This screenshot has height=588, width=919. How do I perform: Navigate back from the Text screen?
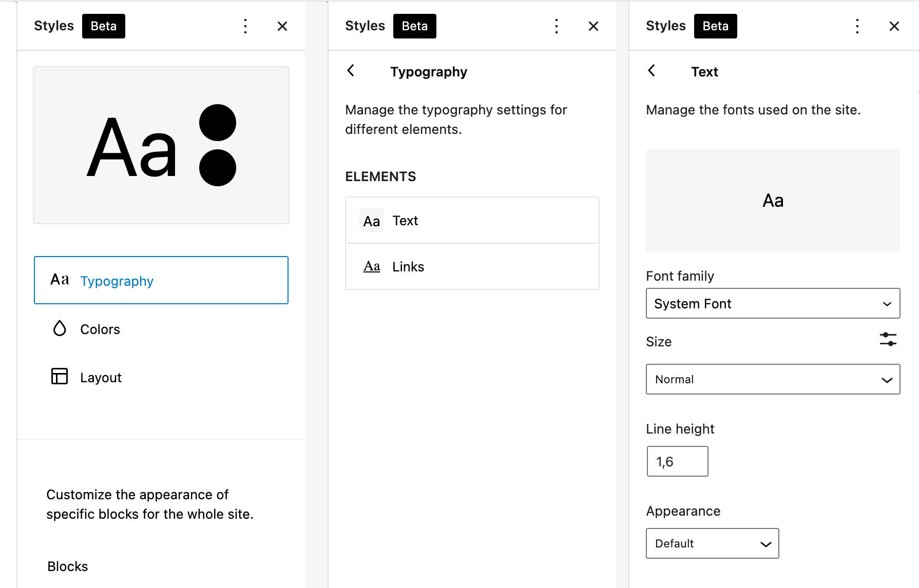point(652,71)
